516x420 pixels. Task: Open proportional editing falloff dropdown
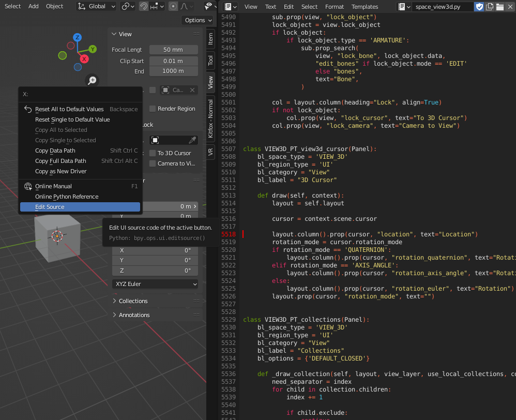tap(187, 6)
